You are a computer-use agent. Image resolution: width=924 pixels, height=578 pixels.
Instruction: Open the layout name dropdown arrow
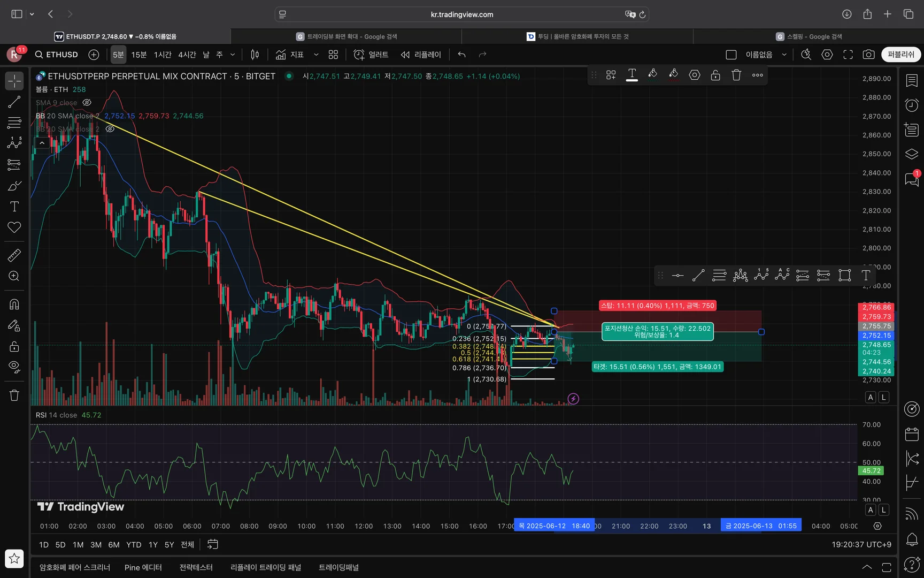coord(784,55)
